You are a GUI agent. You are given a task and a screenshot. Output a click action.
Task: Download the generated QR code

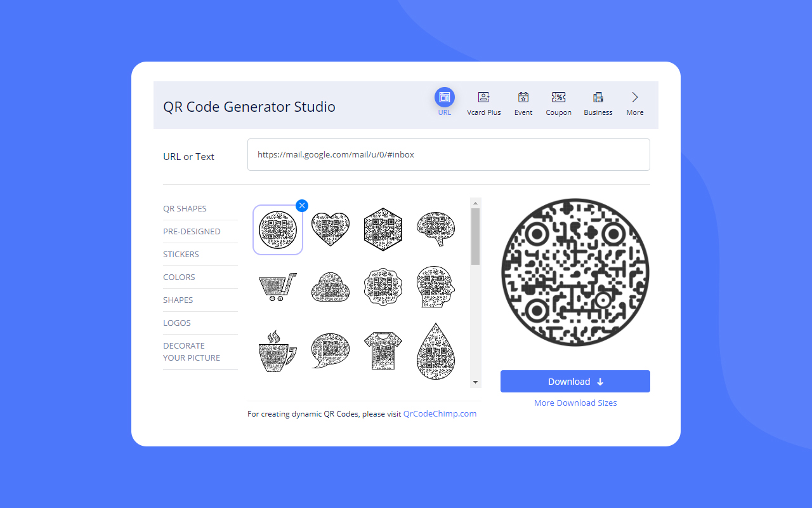tap(575, 381)
